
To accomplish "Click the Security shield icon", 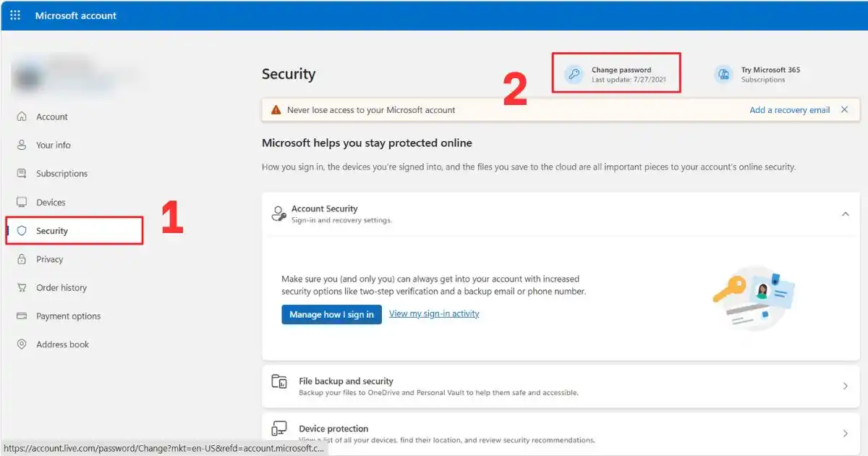I will click(22, 231).
